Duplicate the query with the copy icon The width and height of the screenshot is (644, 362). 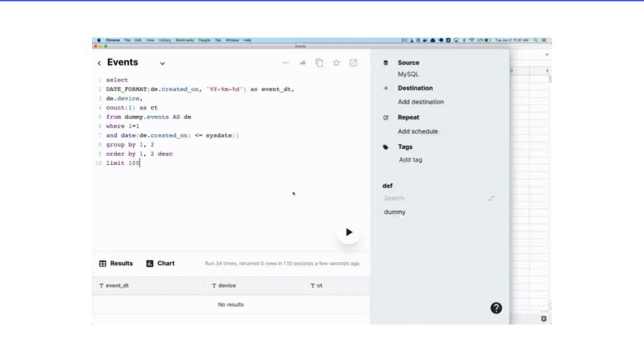point(319,63)
